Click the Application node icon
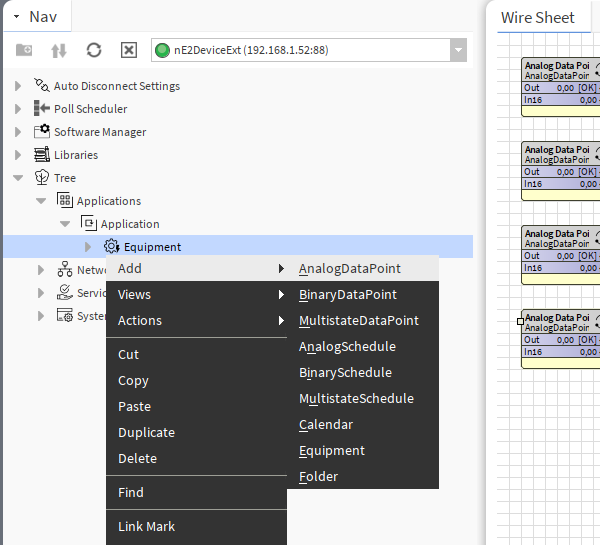This screenshot has height=545, width=600. coord(88,223)
